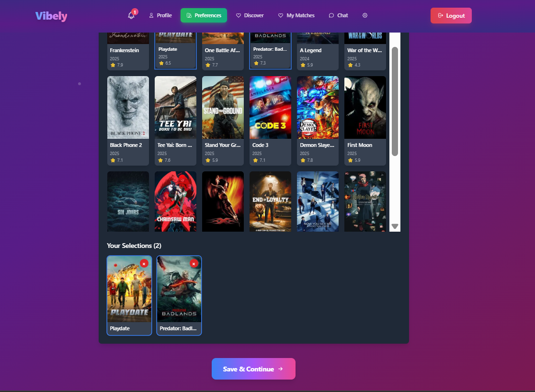Select the Code 3 movie poster

pyautogui.click(x=270, y=107)
